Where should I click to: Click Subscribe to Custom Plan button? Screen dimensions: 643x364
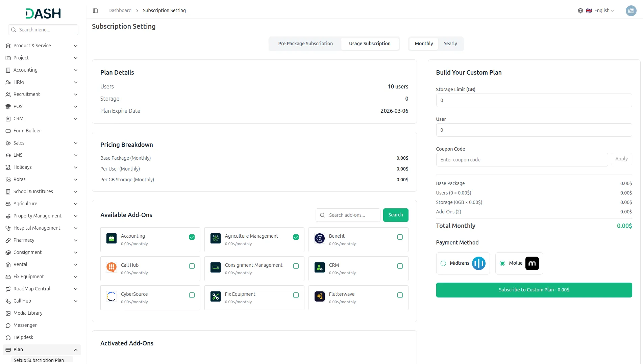coord(534,290)
